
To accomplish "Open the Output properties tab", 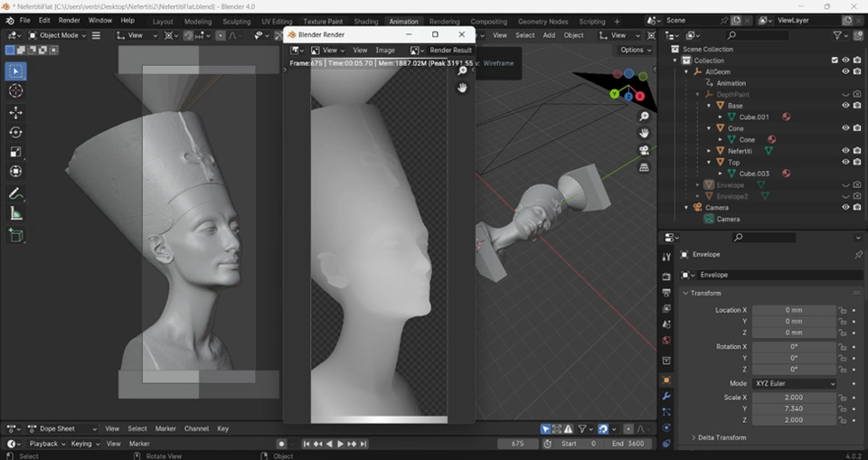I will pos(666,292).
